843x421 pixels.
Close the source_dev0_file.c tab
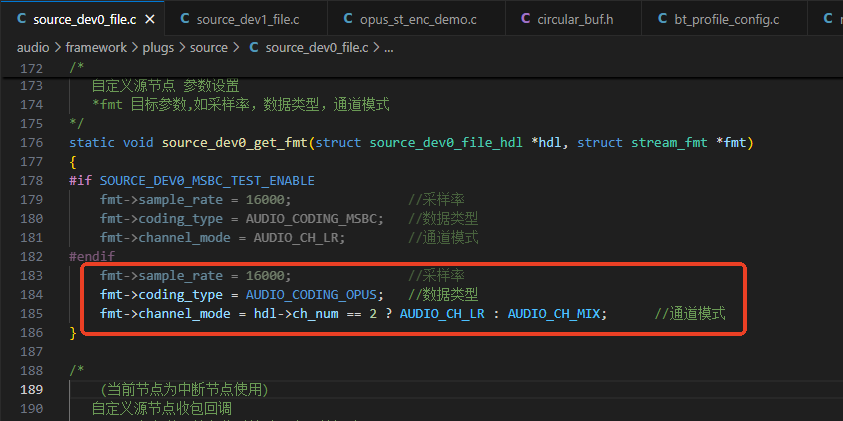point(150,20)
